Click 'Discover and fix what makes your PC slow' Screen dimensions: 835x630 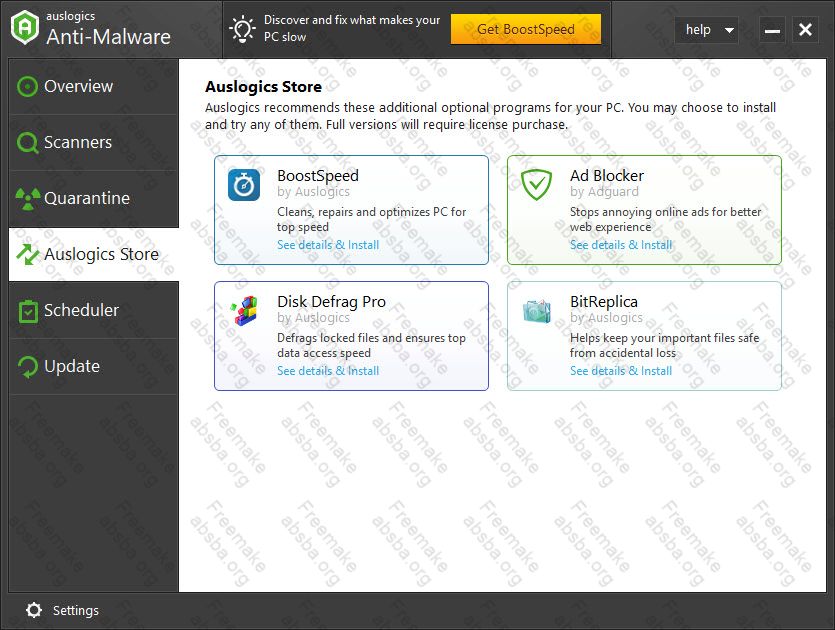(352, 28)
